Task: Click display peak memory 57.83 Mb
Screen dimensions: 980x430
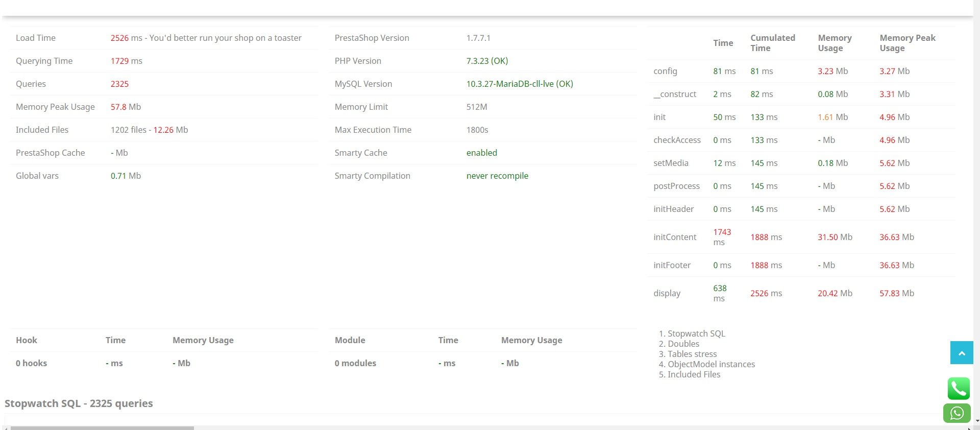Action: tap(897, 293)
